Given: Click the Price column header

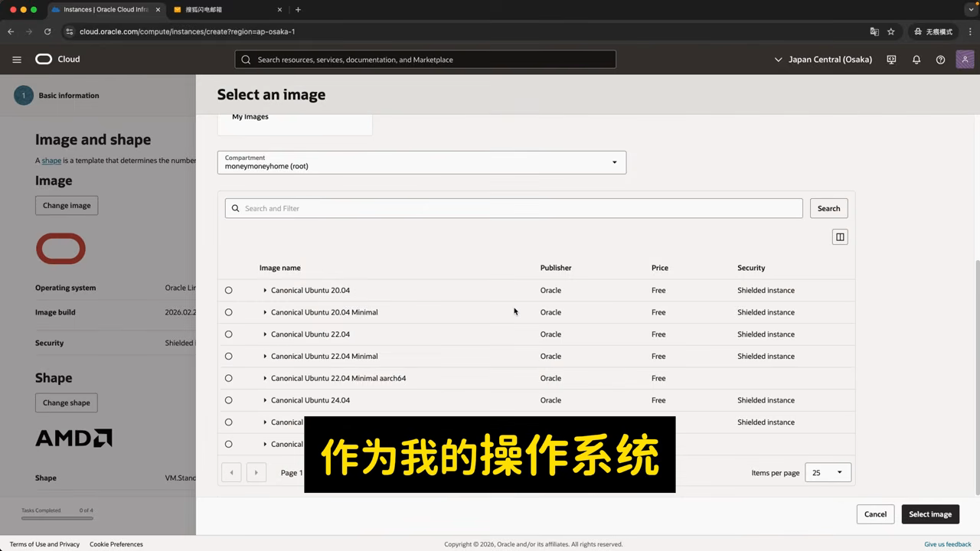Looking at the screenshot, I should tap(660, 268).
